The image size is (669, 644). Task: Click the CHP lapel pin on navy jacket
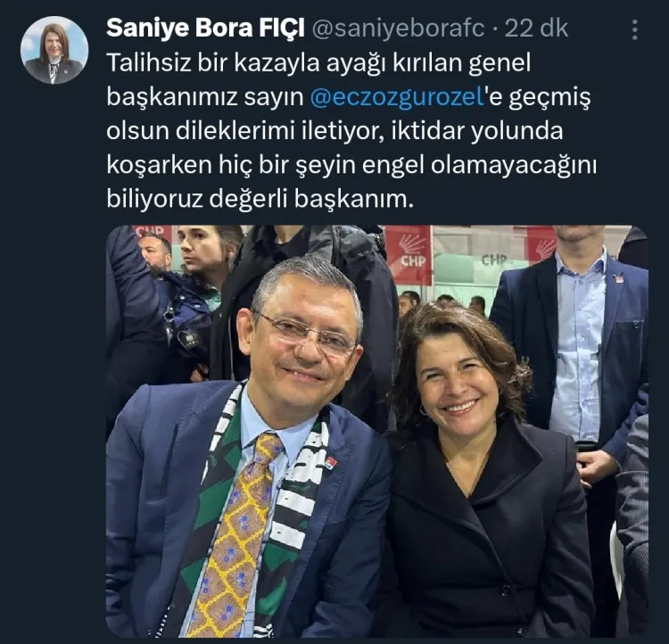pyautogui.click(x=332, y=462)
